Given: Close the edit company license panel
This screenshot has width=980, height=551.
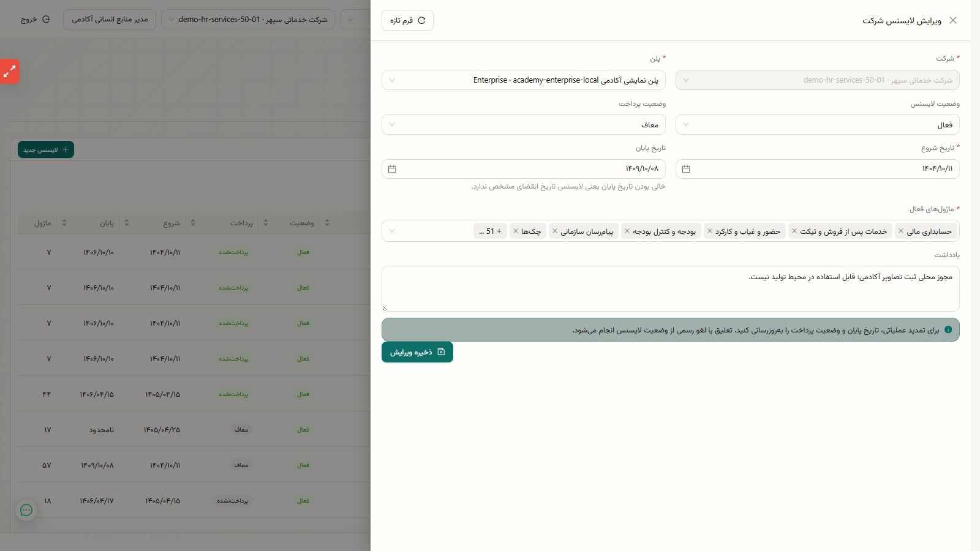Looking at the screenshot, I should (952, 20).
